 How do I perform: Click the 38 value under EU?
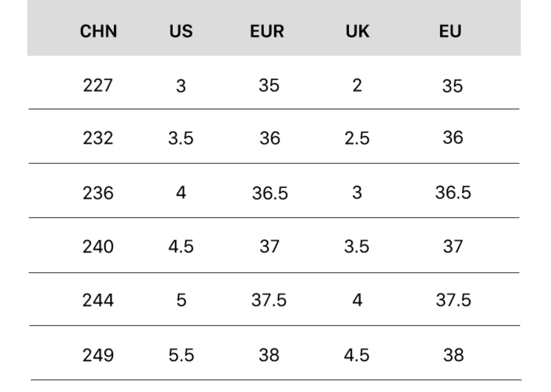(453, 355)
